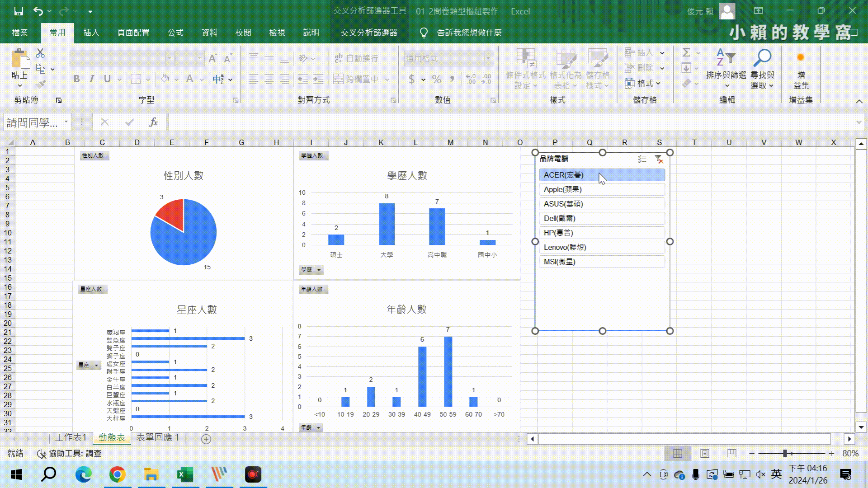
Task: Click the zoom slider handle
Action: (x=785, y=453)
